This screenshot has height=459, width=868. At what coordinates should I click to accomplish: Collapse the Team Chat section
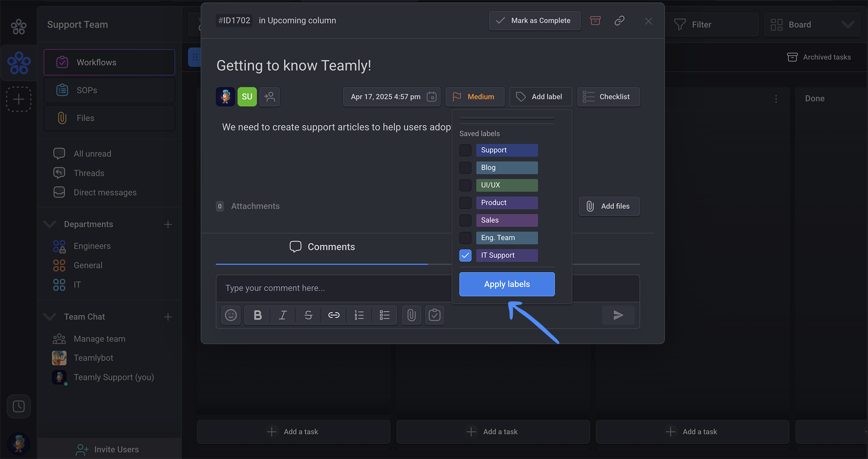coord(50,317)
